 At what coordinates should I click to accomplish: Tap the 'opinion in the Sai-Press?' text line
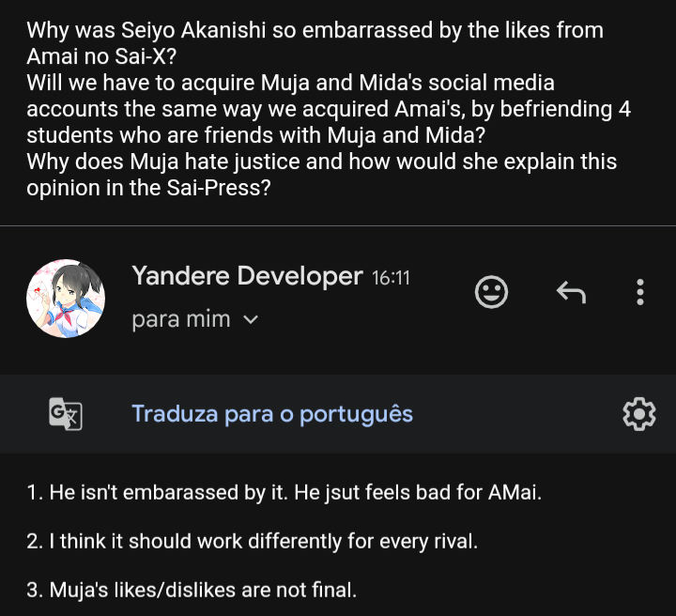[x=148, y=187]
